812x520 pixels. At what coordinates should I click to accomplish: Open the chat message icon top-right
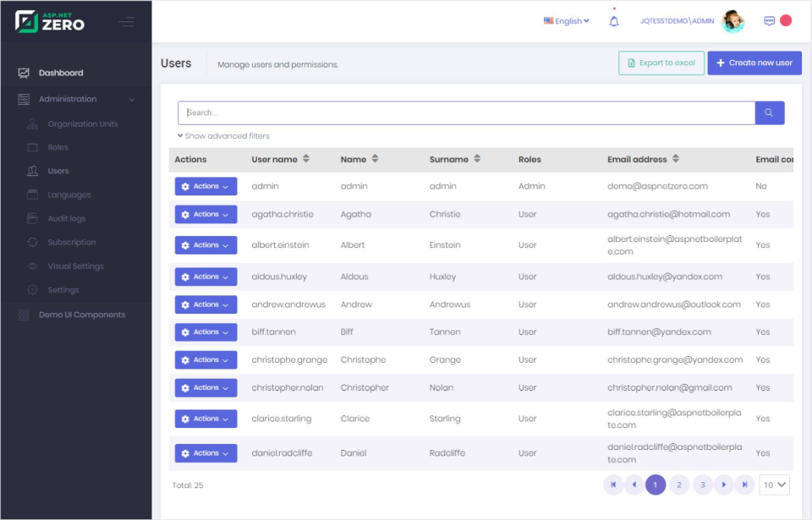pos(768,19)
